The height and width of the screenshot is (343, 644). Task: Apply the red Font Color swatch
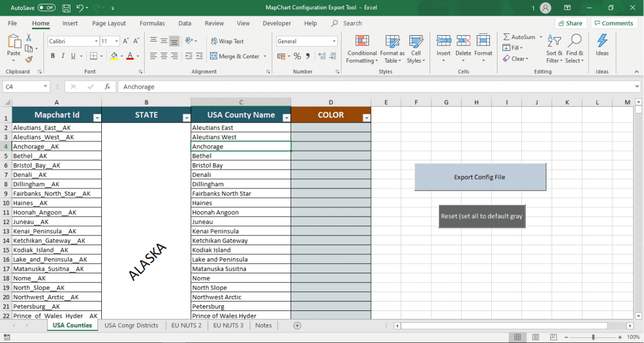pos(130,56)
